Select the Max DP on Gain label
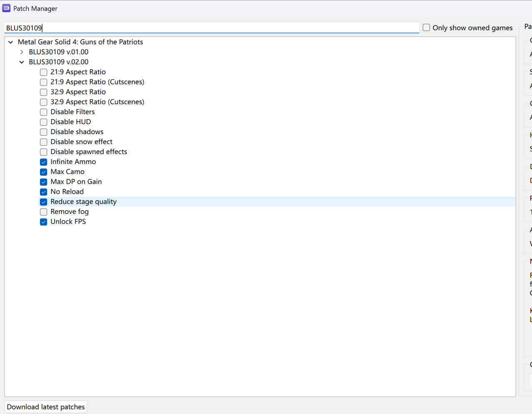The width and height of the screenshot is (532, 414). [76, 181]
